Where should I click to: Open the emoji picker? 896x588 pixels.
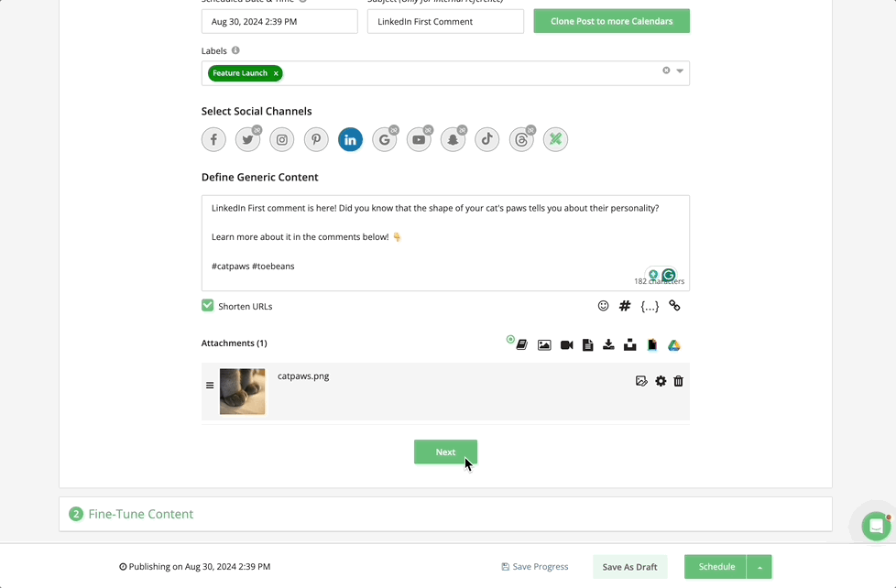tap(603, 306)
